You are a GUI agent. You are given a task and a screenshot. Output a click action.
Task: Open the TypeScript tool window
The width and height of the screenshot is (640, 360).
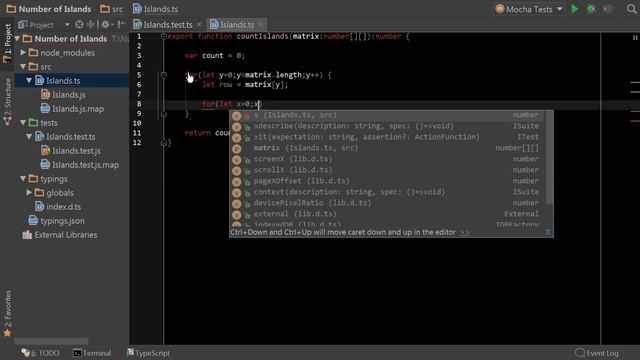[148, 353]
